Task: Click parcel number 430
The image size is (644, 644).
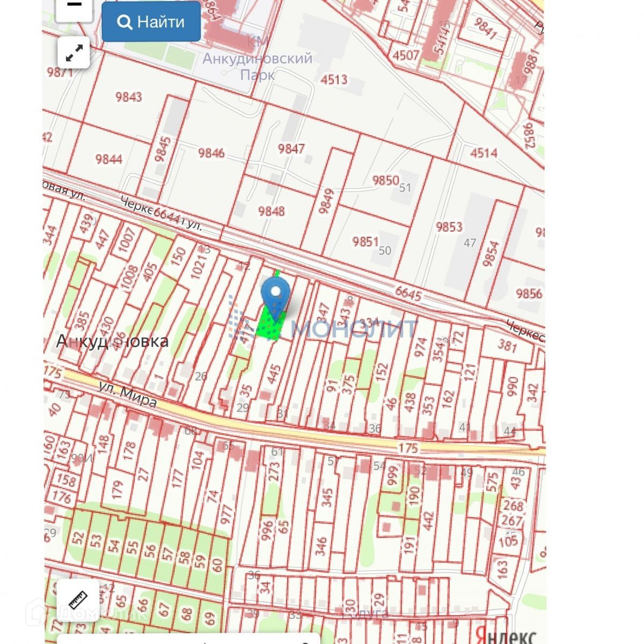Action: (x=107, y=328)
